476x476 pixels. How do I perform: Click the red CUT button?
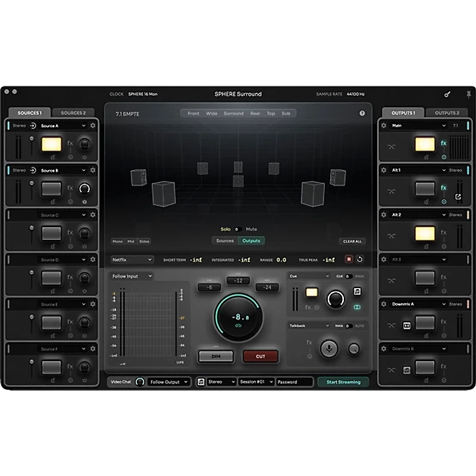pyautogui.click(x=260, y=356)
